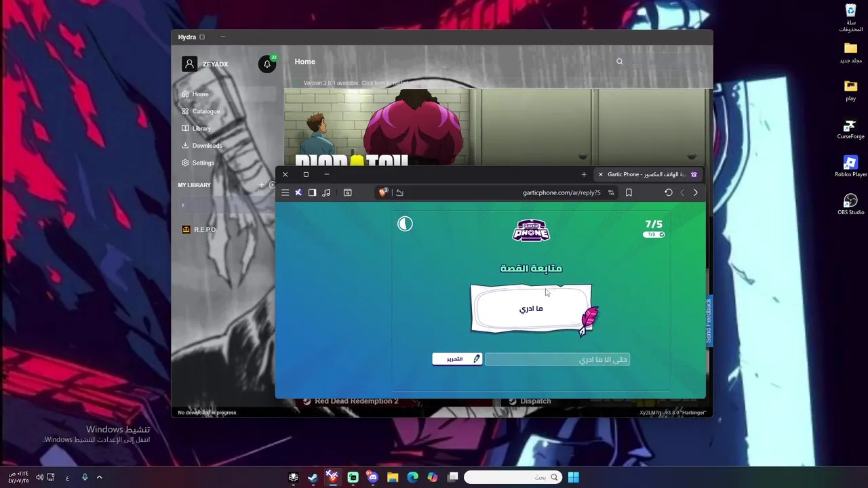Open Send Feedback side tab
This screenshot has height=488, width=868.
point(709,321)
